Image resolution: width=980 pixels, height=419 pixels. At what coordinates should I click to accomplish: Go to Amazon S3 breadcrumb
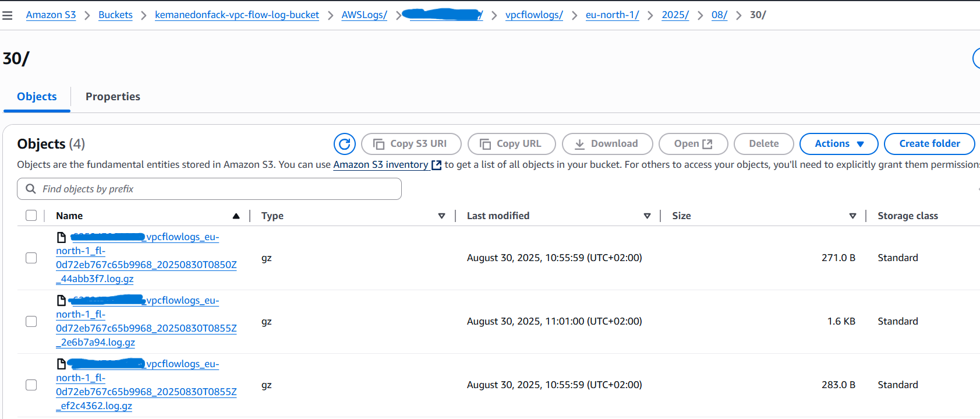point(51,15)
